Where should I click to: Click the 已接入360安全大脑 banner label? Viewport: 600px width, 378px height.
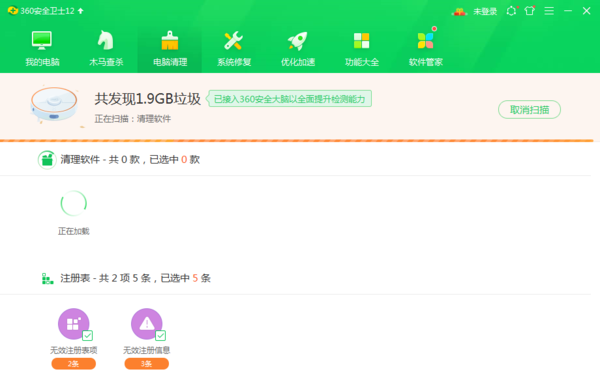coord(289,99)
